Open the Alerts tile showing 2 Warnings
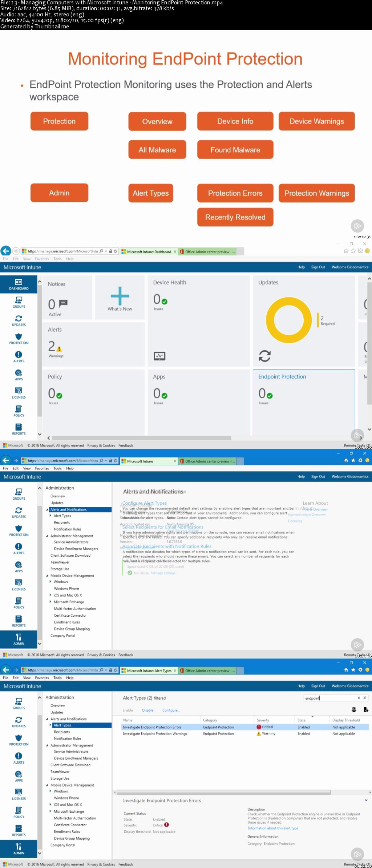 (x=94, y=344)
